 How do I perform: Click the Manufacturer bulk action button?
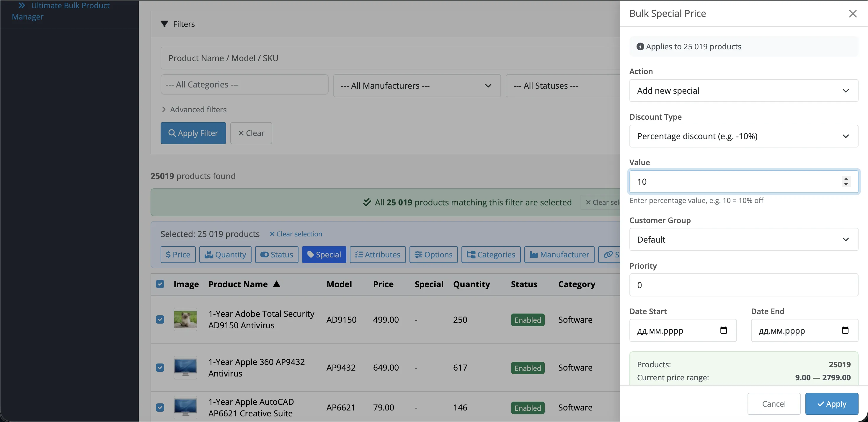click(559, 254)
